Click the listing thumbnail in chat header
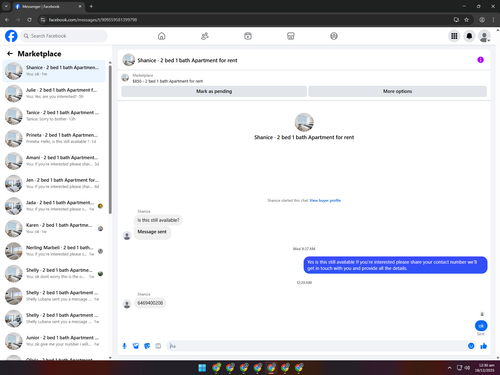Screen dimensions: 500x375 [x=129, y=60]
